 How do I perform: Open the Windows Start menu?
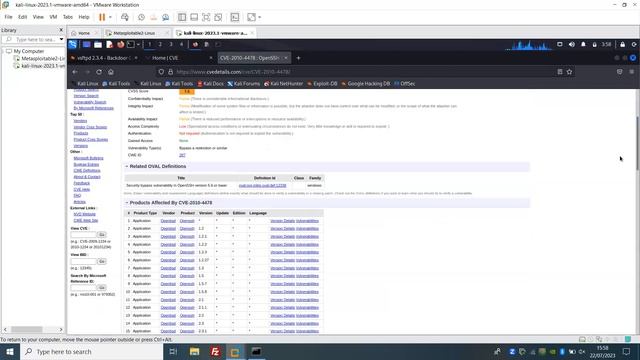click(10, 351)
